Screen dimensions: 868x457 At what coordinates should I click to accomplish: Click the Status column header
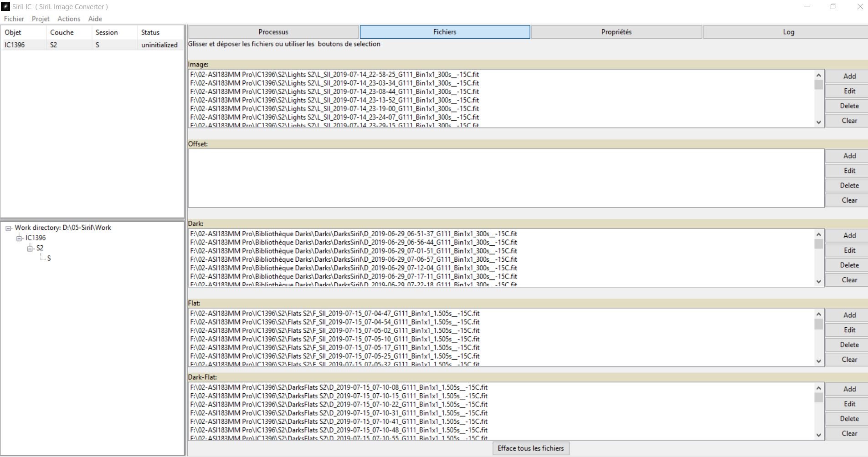[160, 32]
